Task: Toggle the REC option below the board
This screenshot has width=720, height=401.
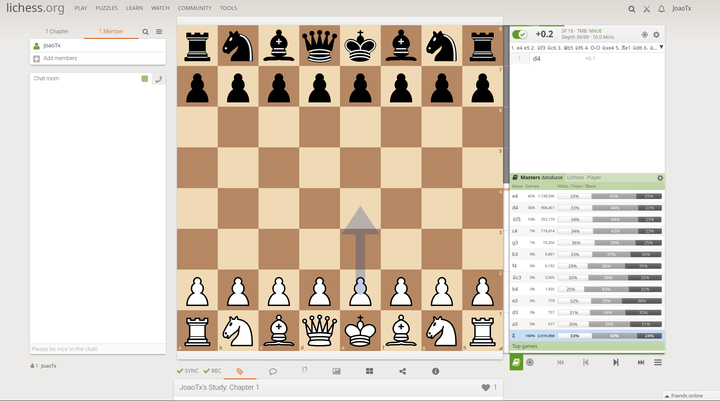Action: point(213,371)
